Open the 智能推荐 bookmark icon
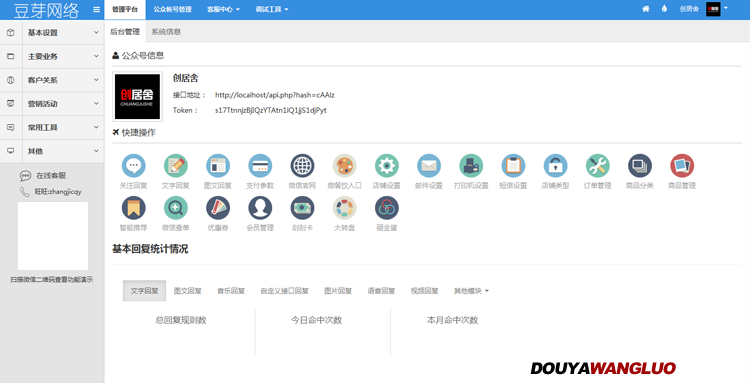Viewport: 750px width, 383px height. pyautogui.click(x=133, y=208)
